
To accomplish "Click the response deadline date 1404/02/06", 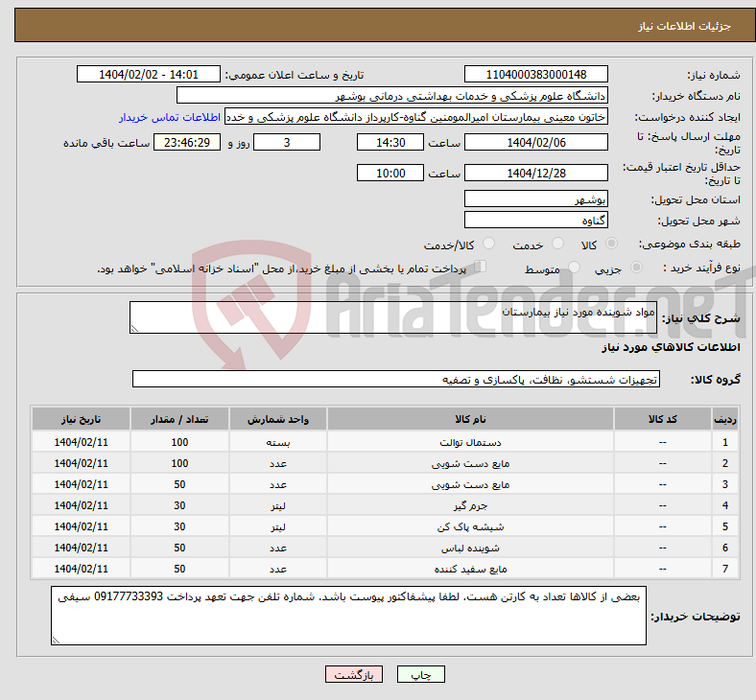I will coord(535,142).
